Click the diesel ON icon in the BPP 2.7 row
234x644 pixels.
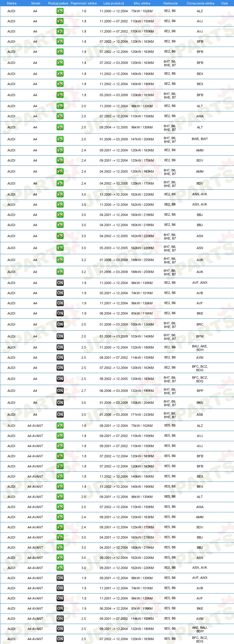60,391
